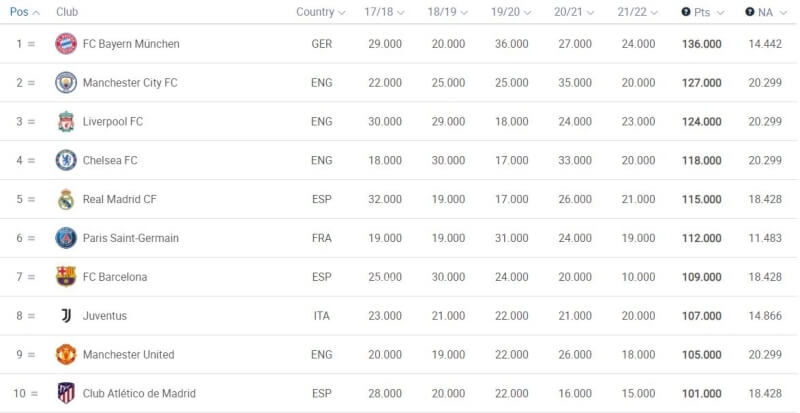The height and width of the screenshot is (413, 800).
Task: Open the Manchester City FC club link
Action: click(x=130, y=83)
